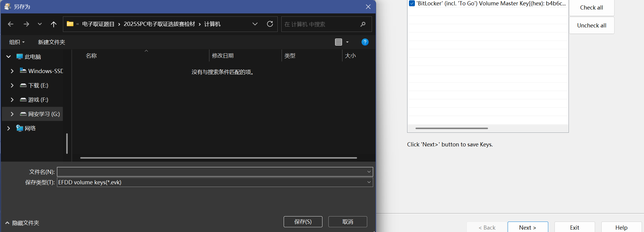Open the recent locations dropdown arrow
This screenshot has width=644, height=232.
click(40, 24)
